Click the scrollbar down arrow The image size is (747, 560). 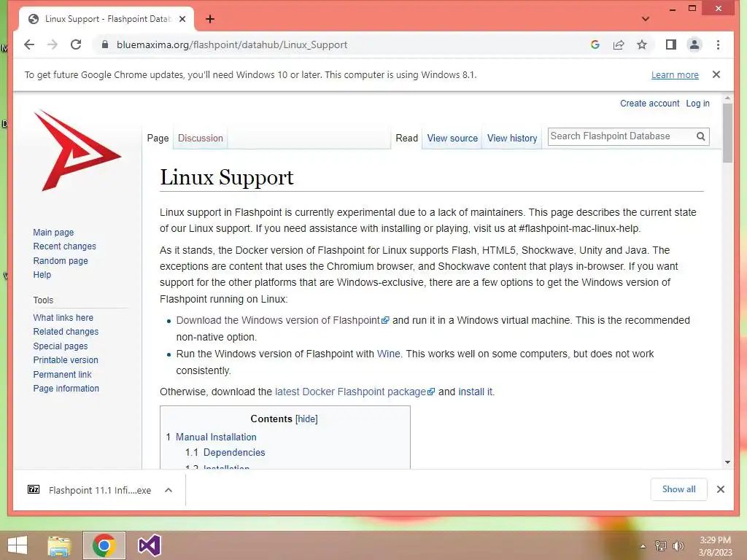coord(727,462)
